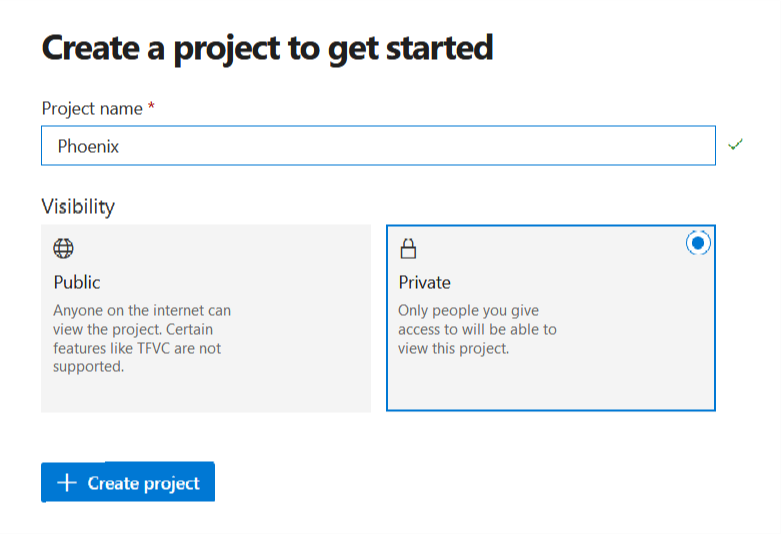781x534 pixels.
Task: Select the Private visibility radio button
Action: [698, 242]
